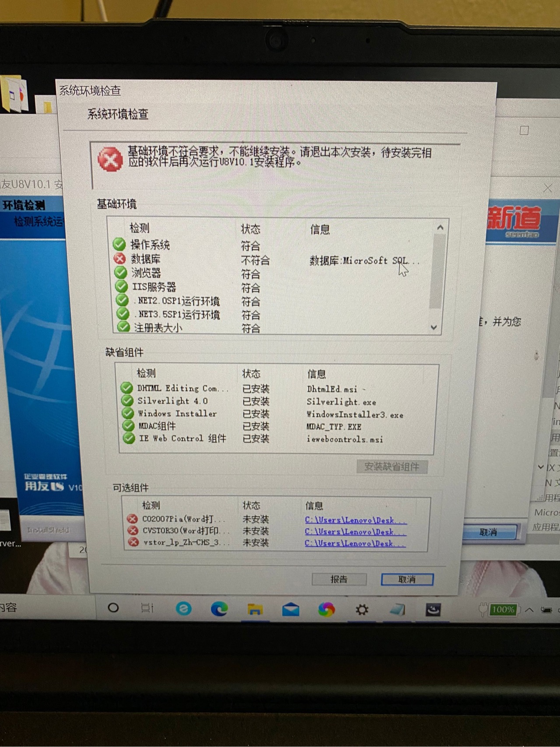Click the 信息 column header in 缺省组件
The width and height of the screenshot is (560, 747).
click(316, 374)
